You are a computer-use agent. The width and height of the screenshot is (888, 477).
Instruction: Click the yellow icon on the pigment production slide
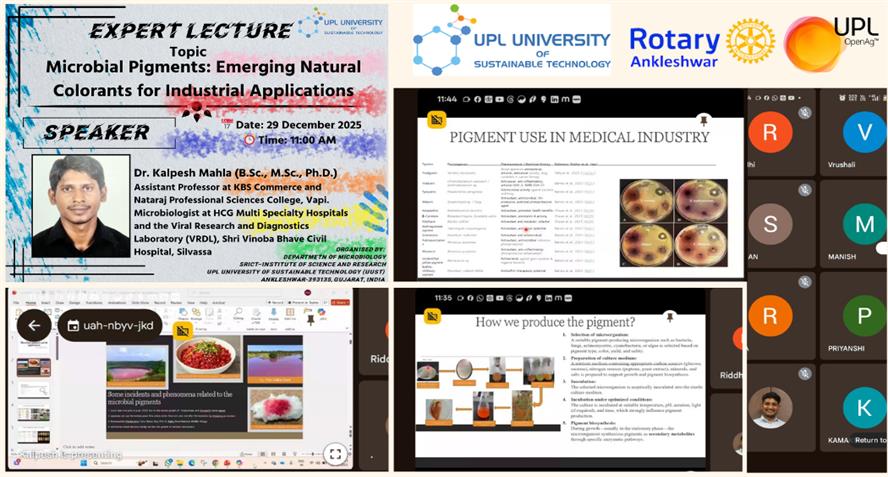tap(435, 321)
